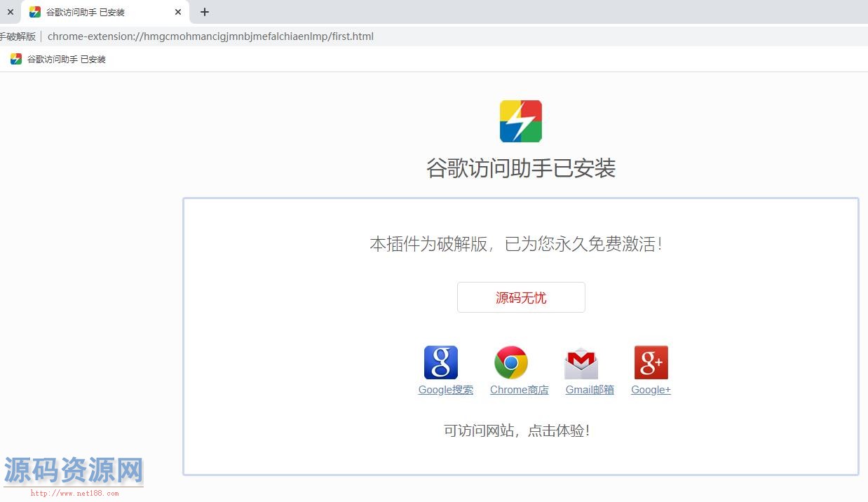This screenshot has height=502, width=868.
Task: Open a new tab with plus button
Action: pos(205,12)
